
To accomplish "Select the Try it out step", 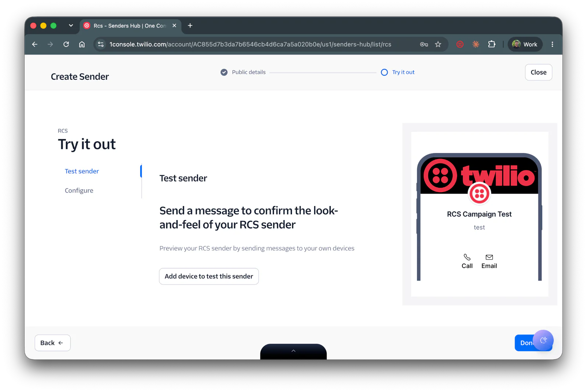I will click(x=403, y=72).
